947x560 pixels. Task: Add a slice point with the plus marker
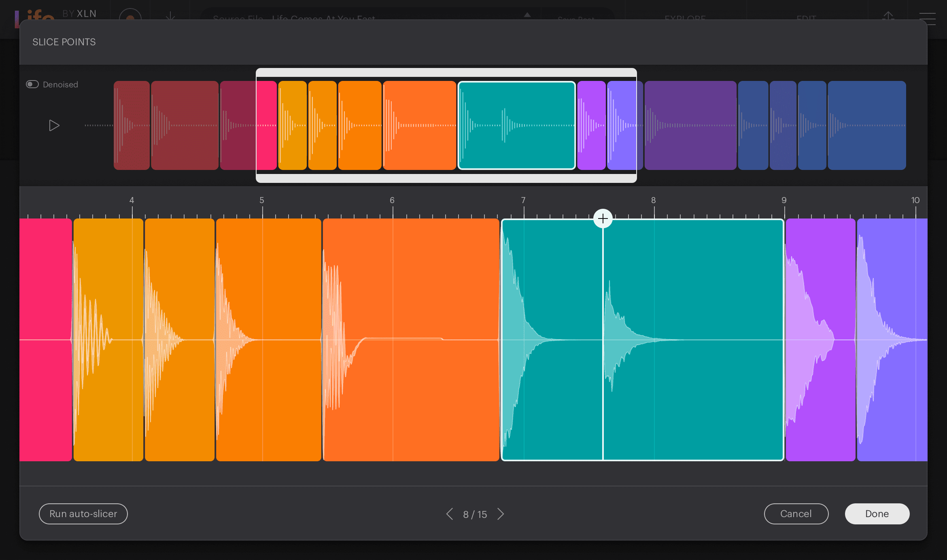coord(603,218)
